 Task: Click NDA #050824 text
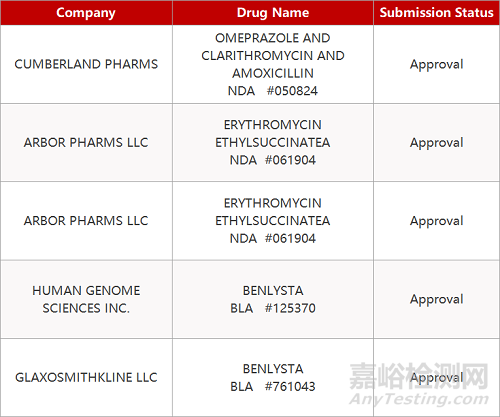coord(273,91)
